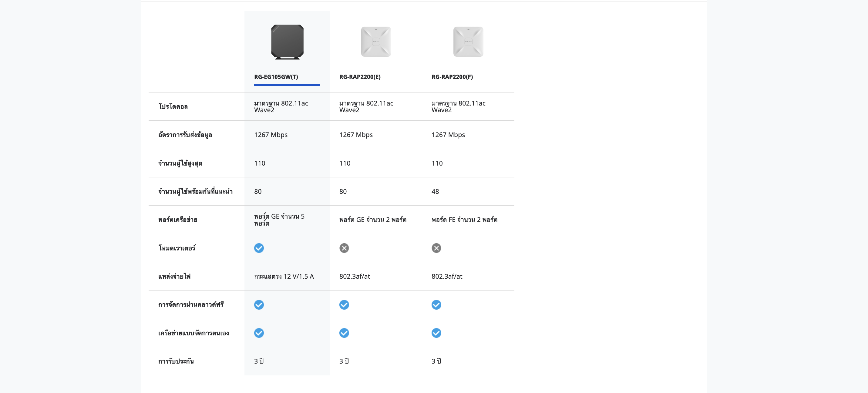Image resolution: width=868 pixels, height=393 pixels.
Task: Click self-organizing network checkmark for RG-RAP2200(F)
Action: point(436,333)
